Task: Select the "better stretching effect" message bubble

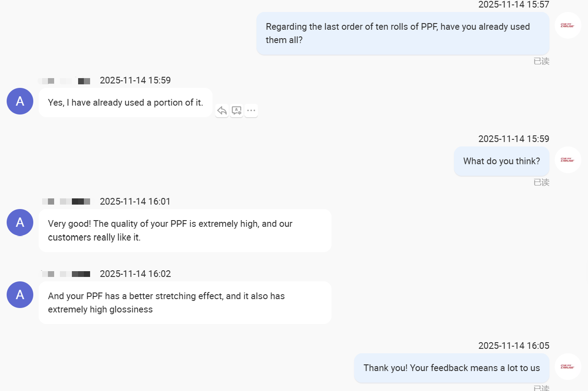Action: [185, 303]
